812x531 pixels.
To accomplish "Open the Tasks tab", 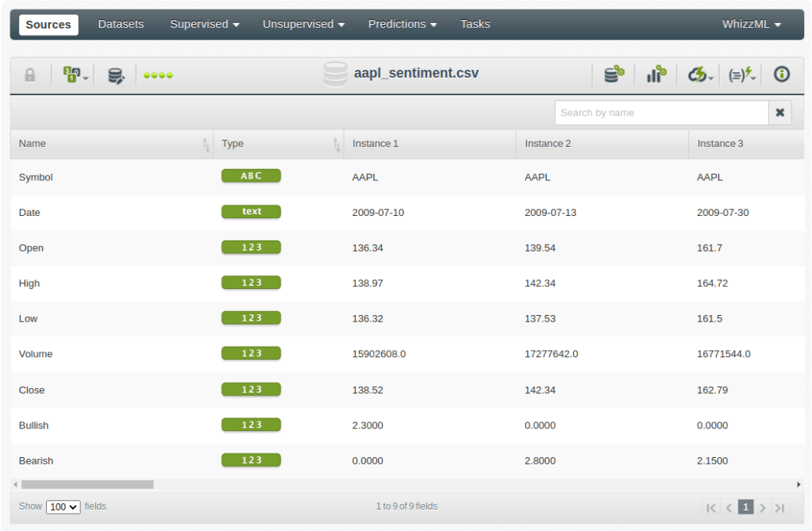I will click(x=475, y=25).
